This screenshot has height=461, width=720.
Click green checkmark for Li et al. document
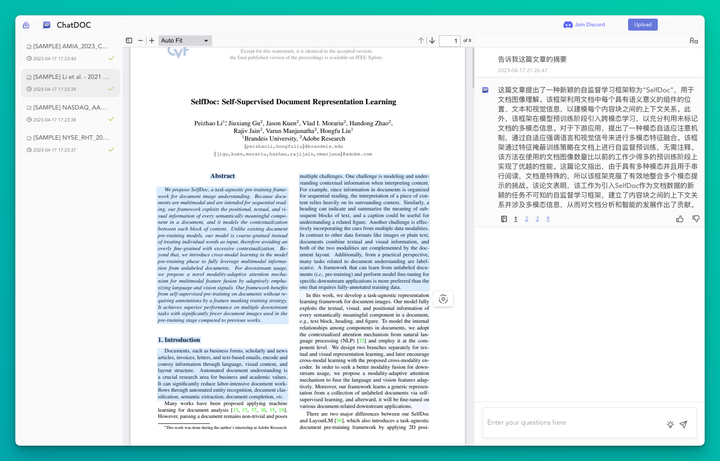pos(111,89)
